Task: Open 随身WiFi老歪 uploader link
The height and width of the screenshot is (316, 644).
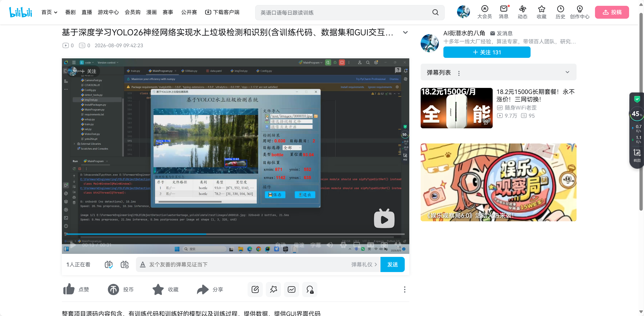Action: 517,108
